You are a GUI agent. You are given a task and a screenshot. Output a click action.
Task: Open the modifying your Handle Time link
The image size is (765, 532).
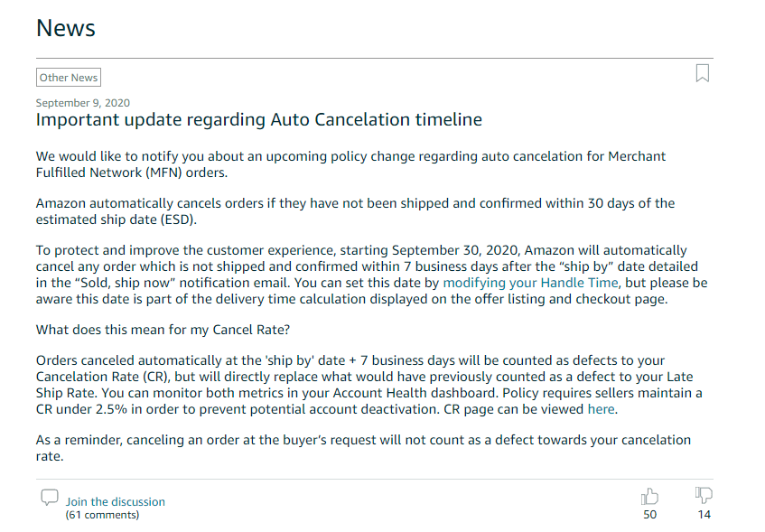(x=530, y=283)
